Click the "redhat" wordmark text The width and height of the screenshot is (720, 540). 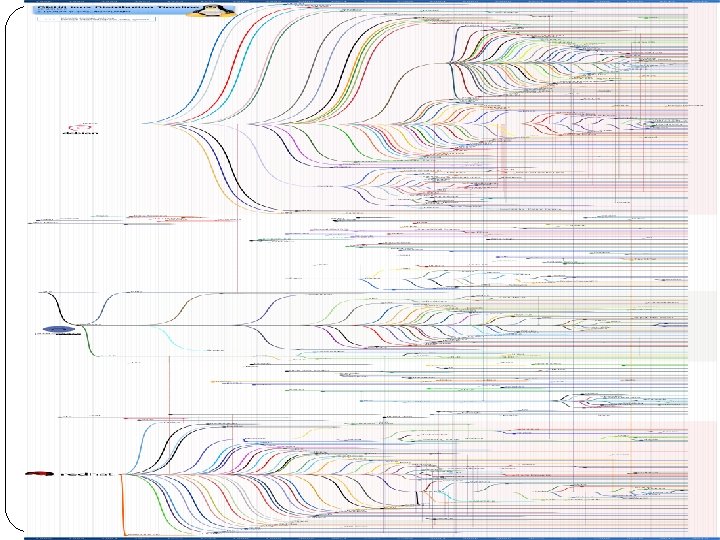click(87, 473)
